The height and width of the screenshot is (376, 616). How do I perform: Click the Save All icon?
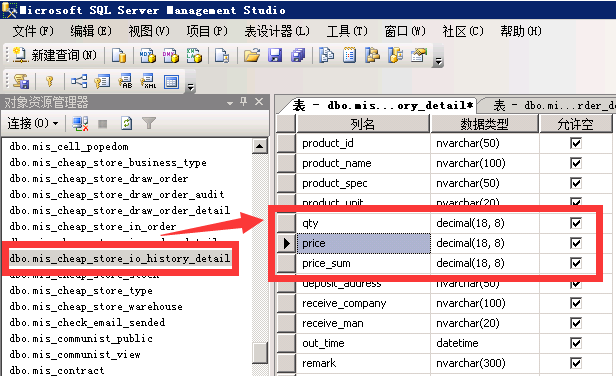[298, 55]
